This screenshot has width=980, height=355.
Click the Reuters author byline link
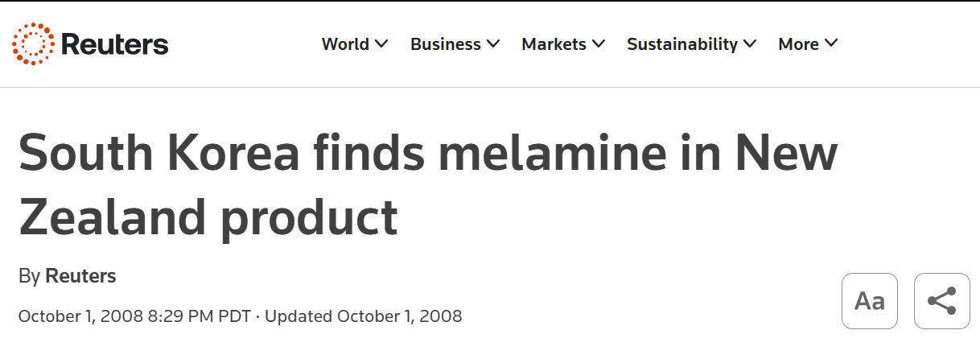[80, 276]
